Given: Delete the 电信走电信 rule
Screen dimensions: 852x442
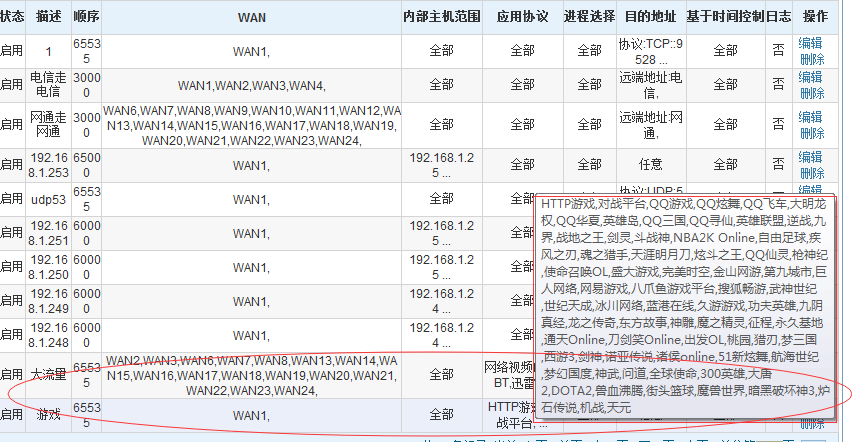Looking at the screenshot, I should pyautogui.click(x=812, y=93).
